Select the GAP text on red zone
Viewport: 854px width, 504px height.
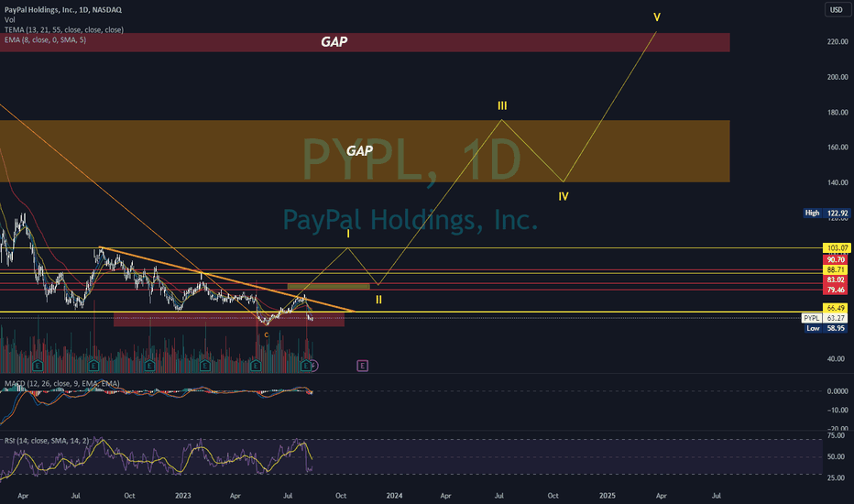(334, 42)
